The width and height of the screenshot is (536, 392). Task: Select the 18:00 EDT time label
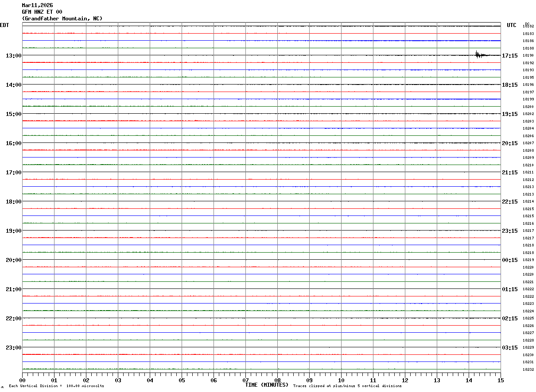pyautogui.click(x=13, y=202)
